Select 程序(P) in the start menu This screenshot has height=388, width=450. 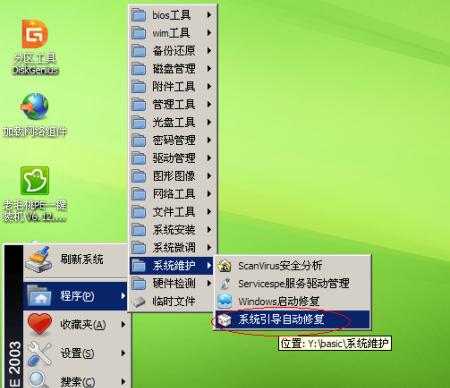click(x=76, y=296)
